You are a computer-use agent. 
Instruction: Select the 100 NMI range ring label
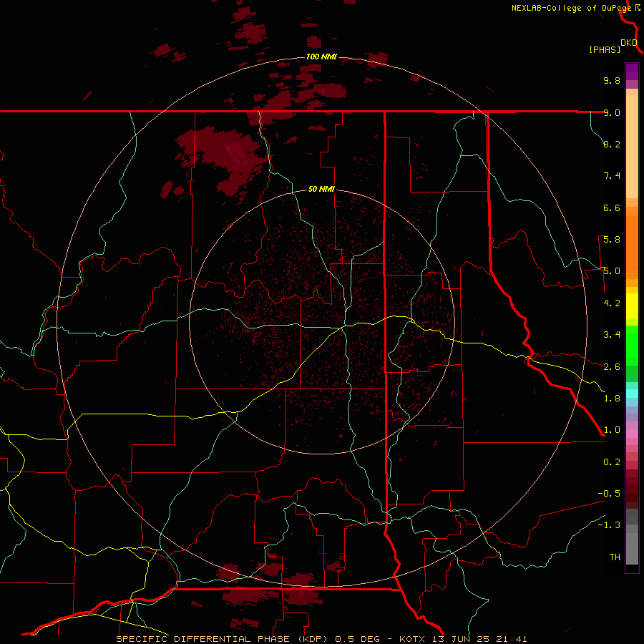(321, 57)
